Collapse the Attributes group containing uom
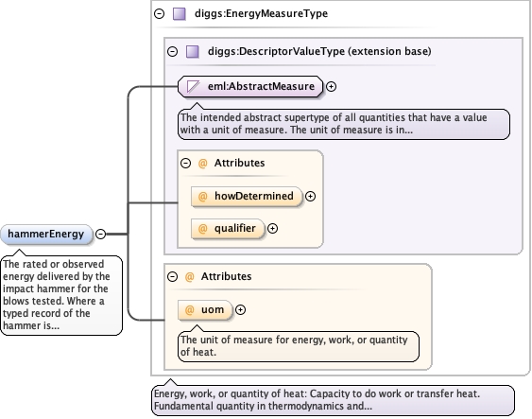Viewport: 532px width, 419px height. coord(172,277)
